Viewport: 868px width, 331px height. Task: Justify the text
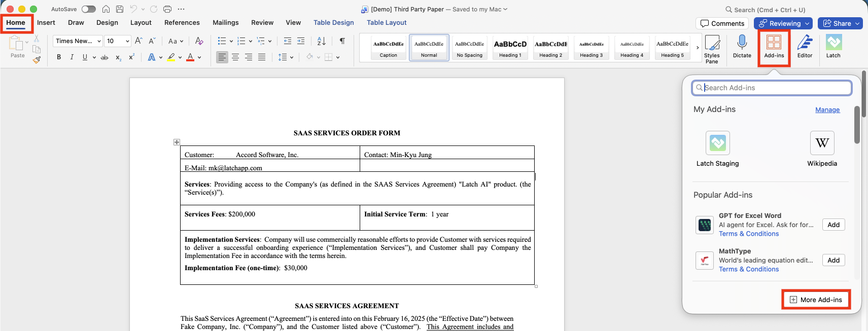[262, 57]
